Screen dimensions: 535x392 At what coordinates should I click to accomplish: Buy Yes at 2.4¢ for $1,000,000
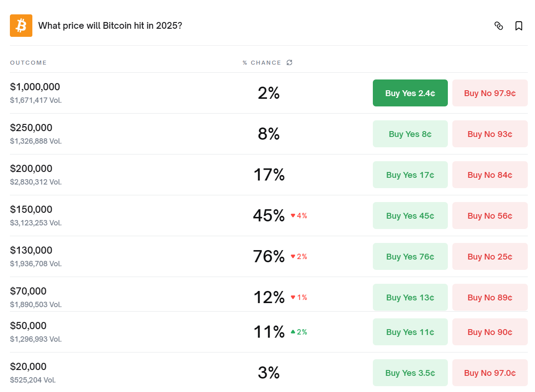coord(410,93)
